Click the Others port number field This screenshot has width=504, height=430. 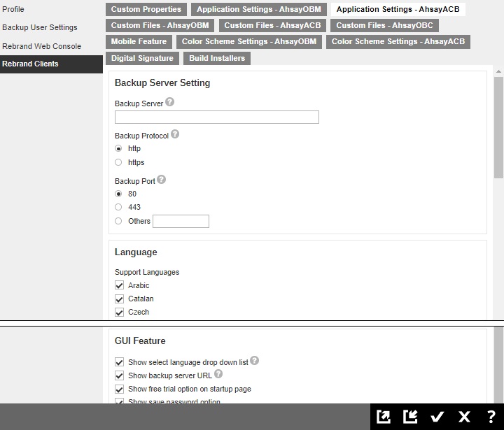tap(181, 221)
